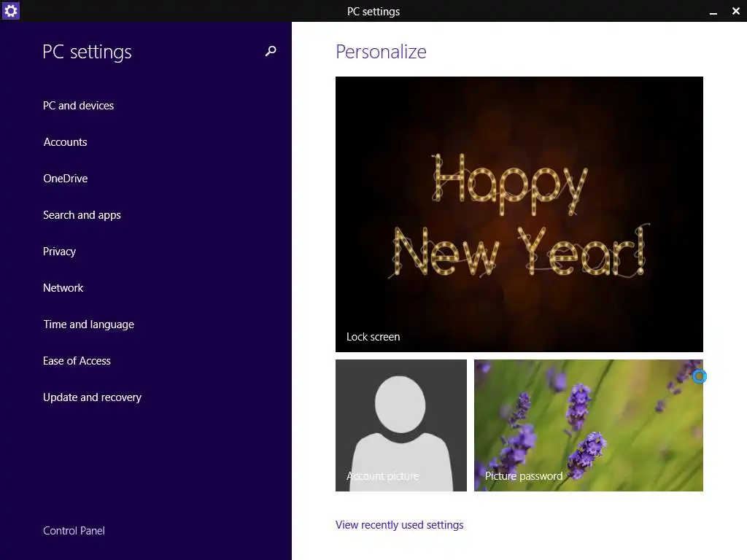The image size is (747, 560).
Task: Open the Picture password tile
Action: pos(589,425)
